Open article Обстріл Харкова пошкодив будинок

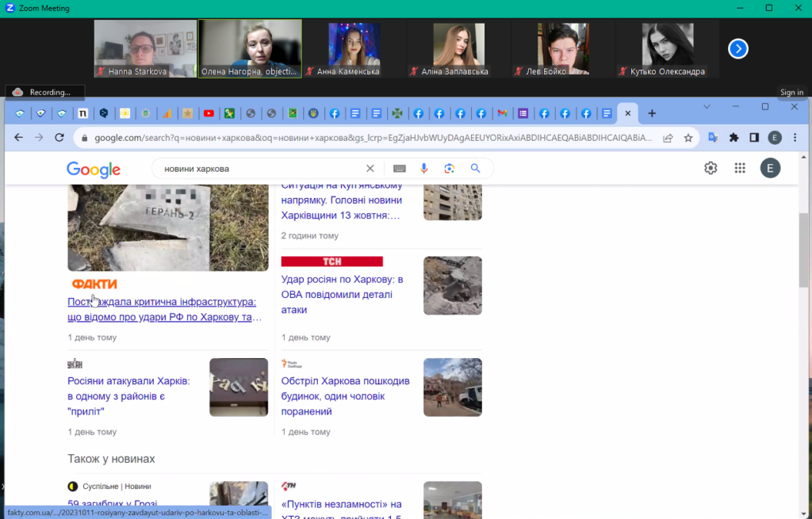click(x=346, y=396)
